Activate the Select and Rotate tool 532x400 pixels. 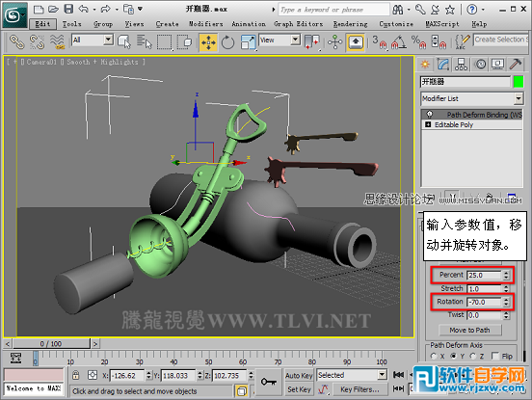click(x=227, y=42)
